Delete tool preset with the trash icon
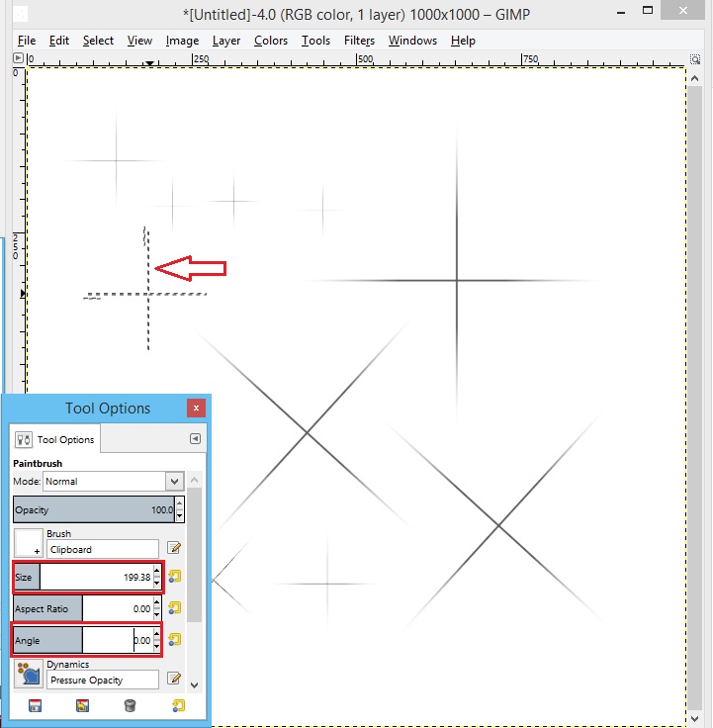Screen dimensions: 713x728 pyautogui.click(x=130, y=705)
